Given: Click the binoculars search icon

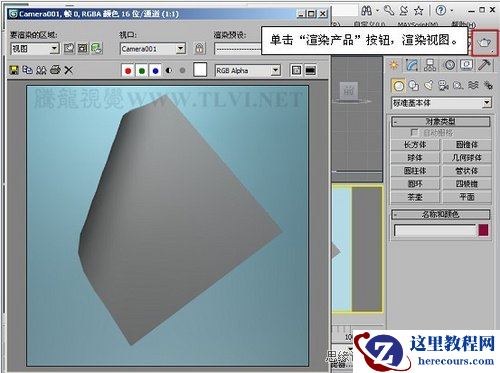Looking at the screenshot, I should (366, 11).
